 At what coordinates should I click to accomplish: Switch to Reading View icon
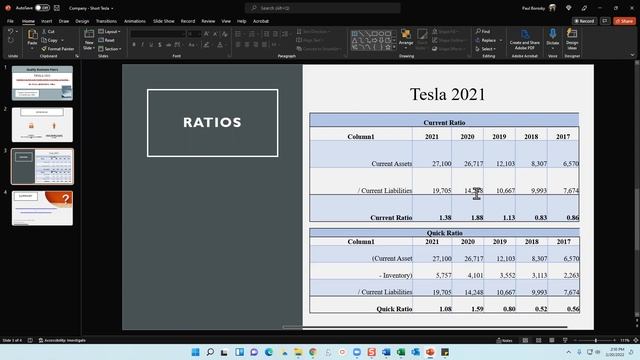click(552, 340)
